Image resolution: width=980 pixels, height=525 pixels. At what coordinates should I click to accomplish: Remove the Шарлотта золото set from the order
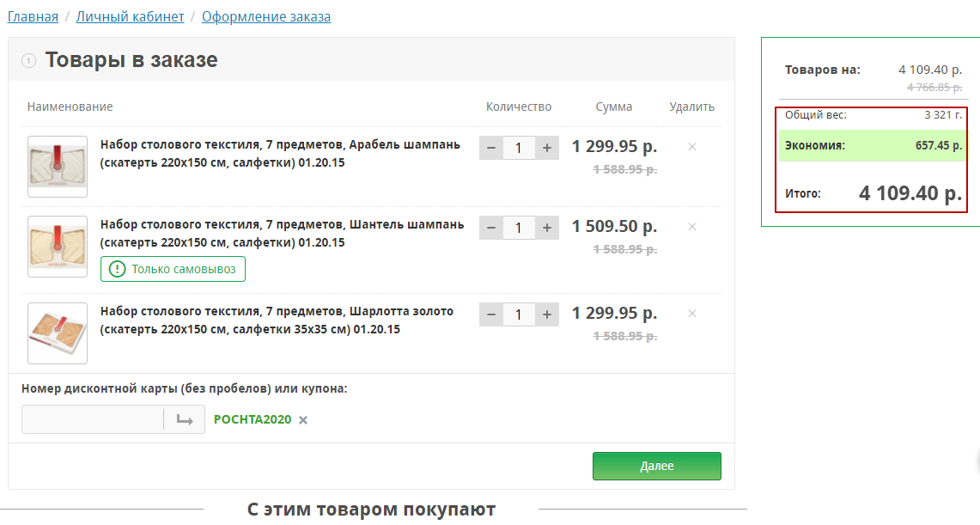pyautogui.click(x=692, y=314)
